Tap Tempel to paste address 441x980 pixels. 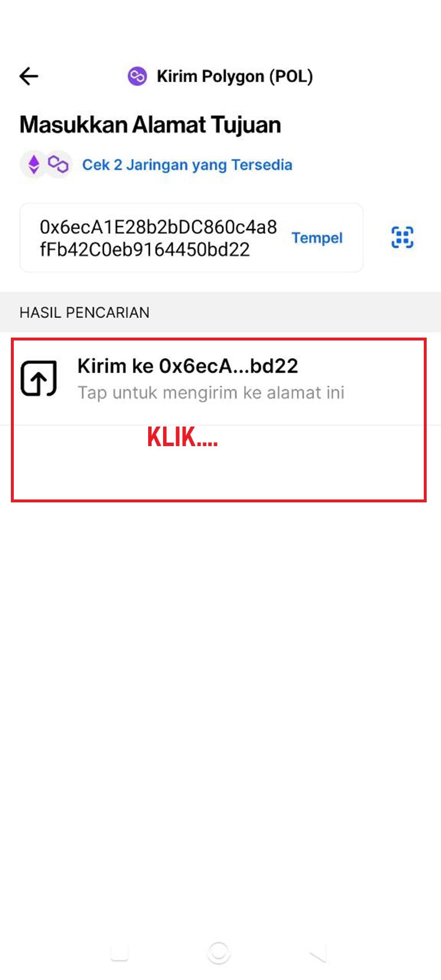pos(317,238)
